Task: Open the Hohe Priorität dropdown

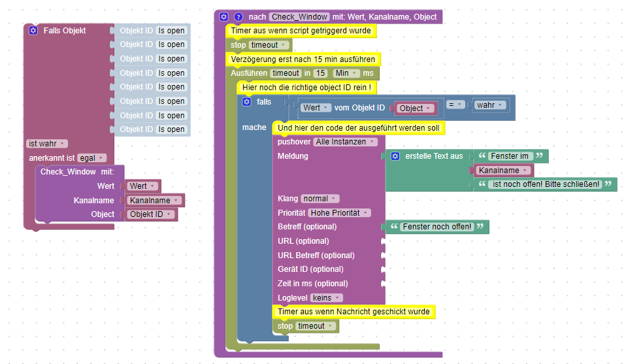Action: [339, 213]
